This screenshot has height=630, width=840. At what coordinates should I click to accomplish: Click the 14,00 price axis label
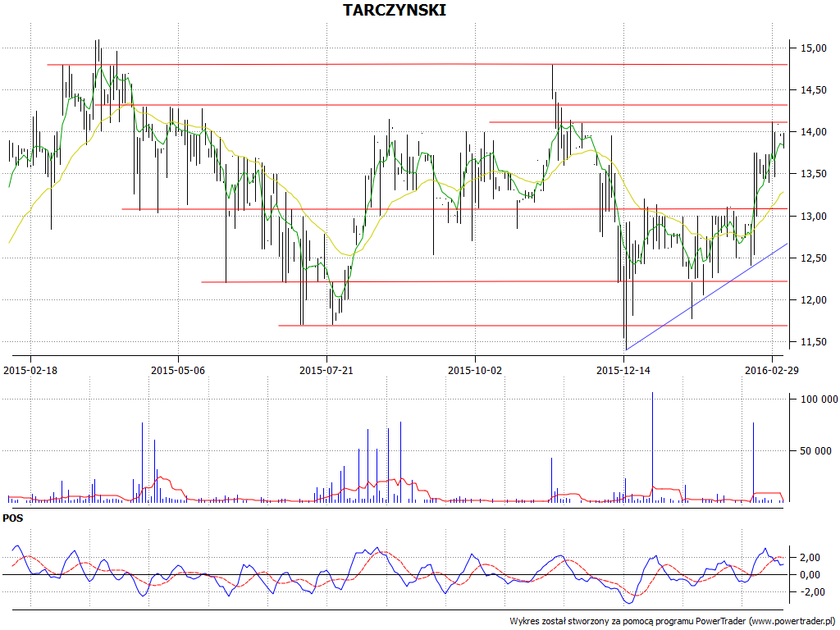813,132
